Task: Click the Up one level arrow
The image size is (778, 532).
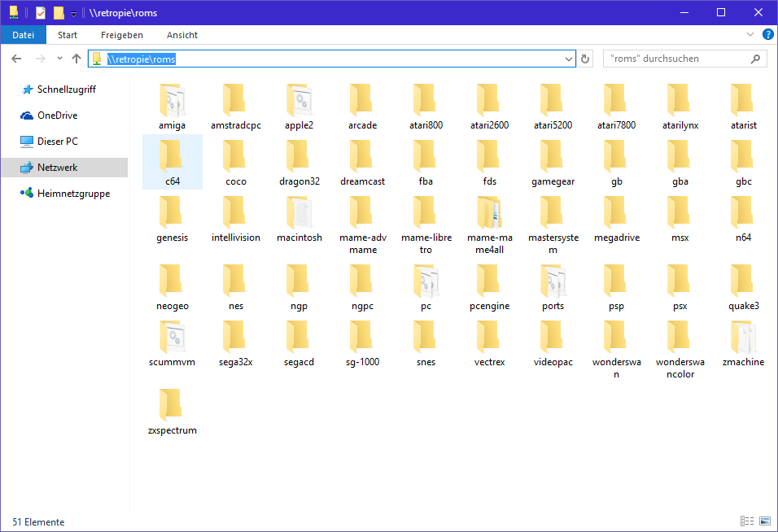Action: [x=76, y=59]
